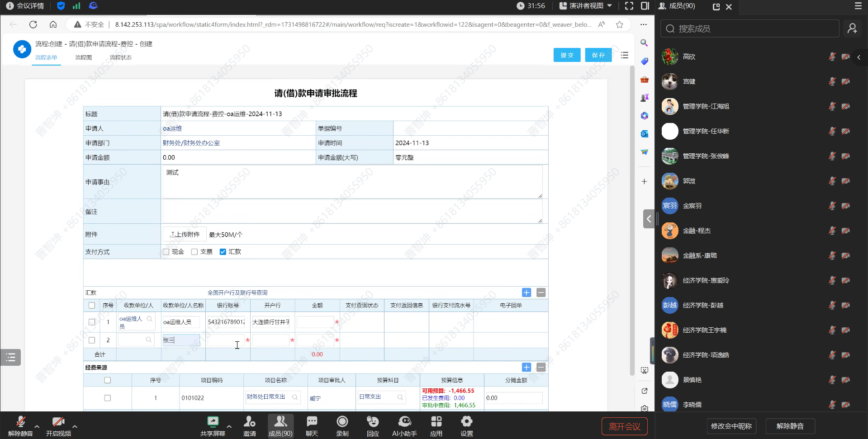Check the 现金 payment option
This screenshot has height=439, width=868.
(x=166, y=252)
